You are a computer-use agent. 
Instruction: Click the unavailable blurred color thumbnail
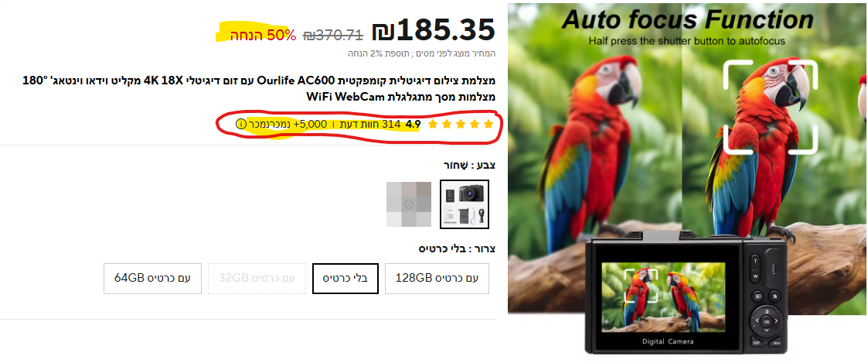[x=409, y=204]
